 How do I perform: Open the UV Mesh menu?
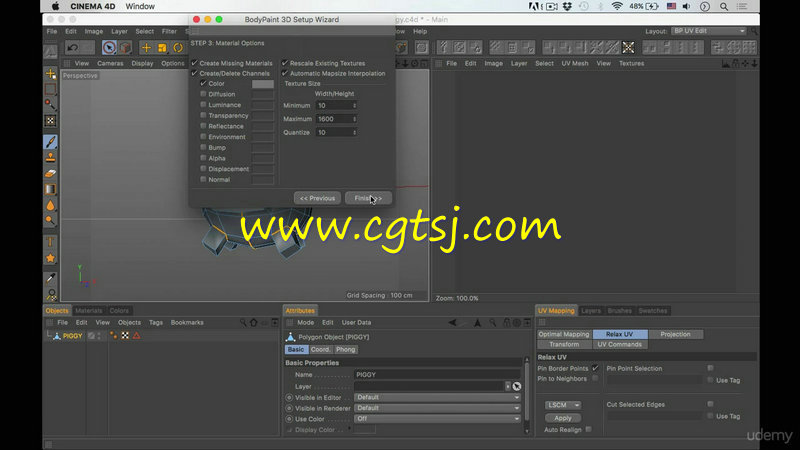pos(574,63)
